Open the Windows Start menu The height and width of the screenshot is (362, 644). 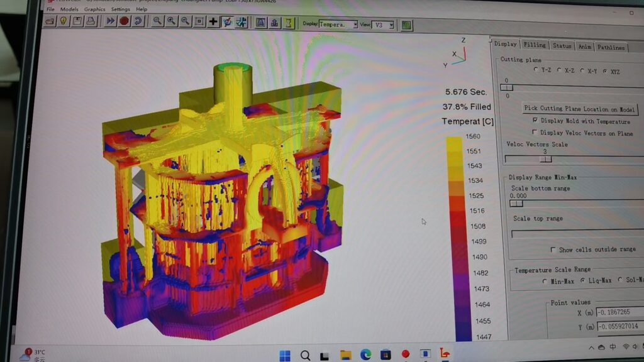point(284,355)
